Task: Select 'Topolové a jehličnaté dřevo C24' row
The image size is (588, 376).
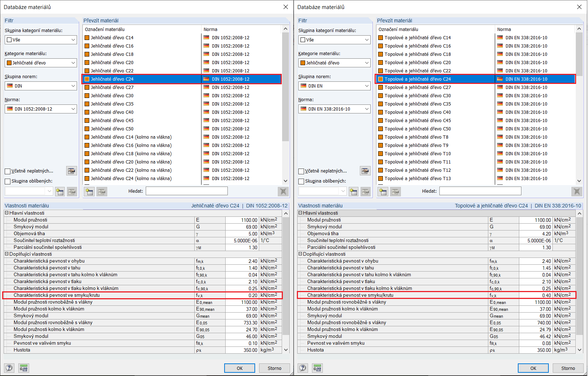Action: (x=476, y=79)
